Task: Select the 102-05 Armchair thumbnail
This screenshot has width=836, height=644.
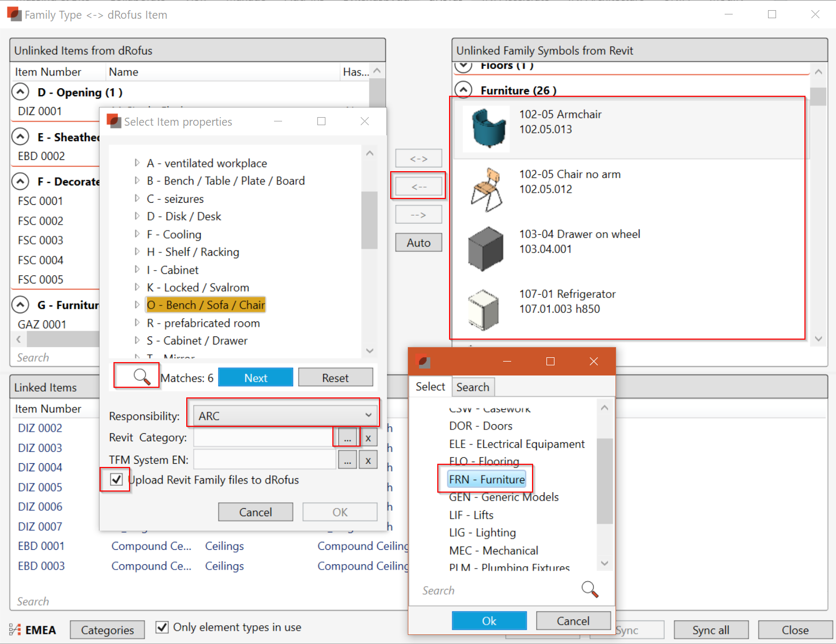Action: click(487, 128)
